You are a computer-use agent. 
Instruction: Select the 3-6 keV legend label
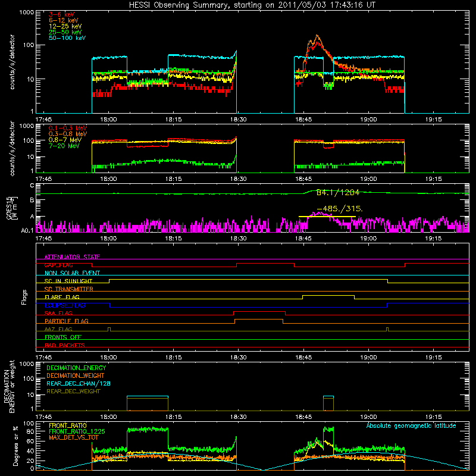point(61,14)
